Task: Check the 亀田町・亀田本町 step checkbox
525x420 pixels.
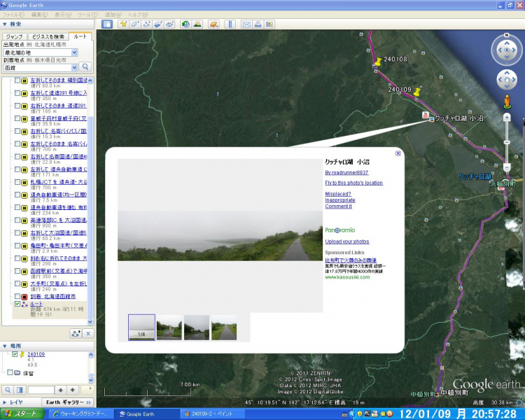Action: click(17, 246)
